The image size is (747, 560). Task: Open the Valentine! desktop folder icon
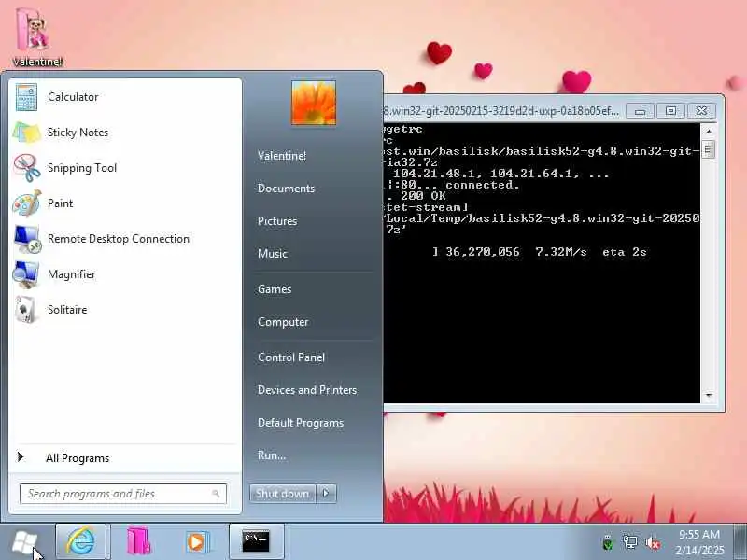[x=36, y=37]
